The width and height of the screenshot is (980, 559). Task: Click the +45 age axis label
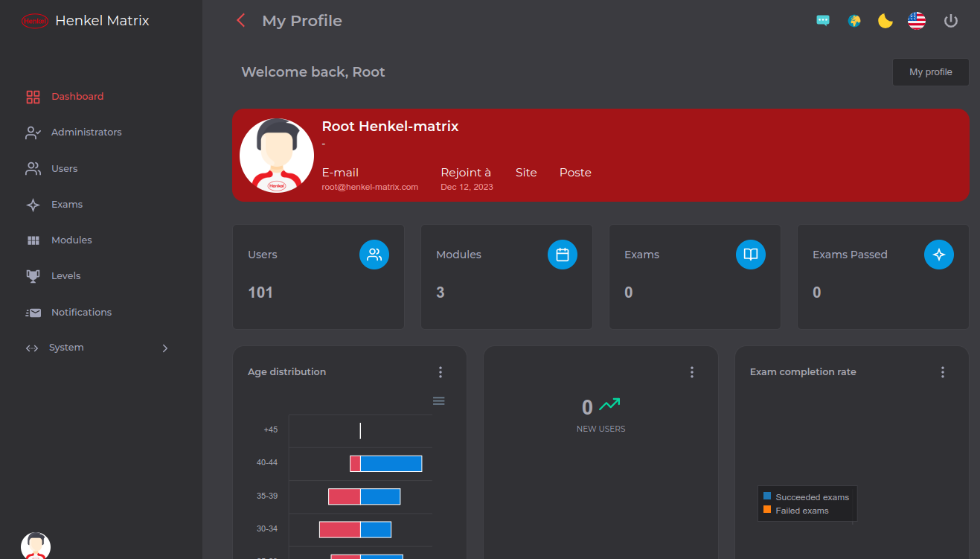271,429
